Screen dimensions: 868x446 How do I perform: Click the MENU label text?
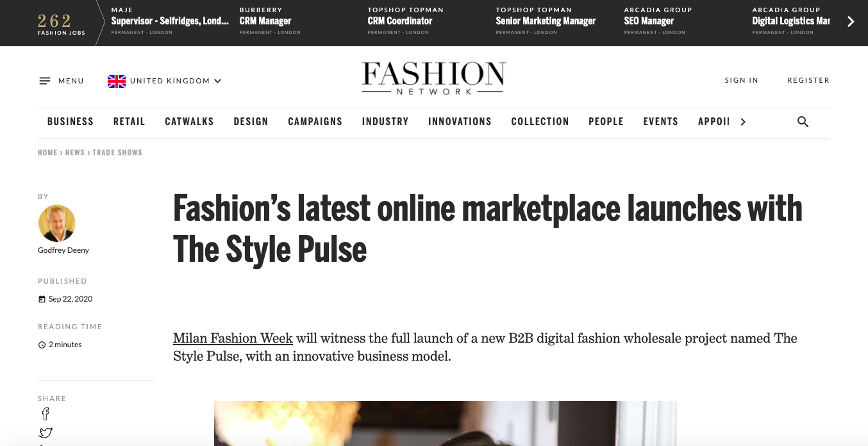coord(71,81)
